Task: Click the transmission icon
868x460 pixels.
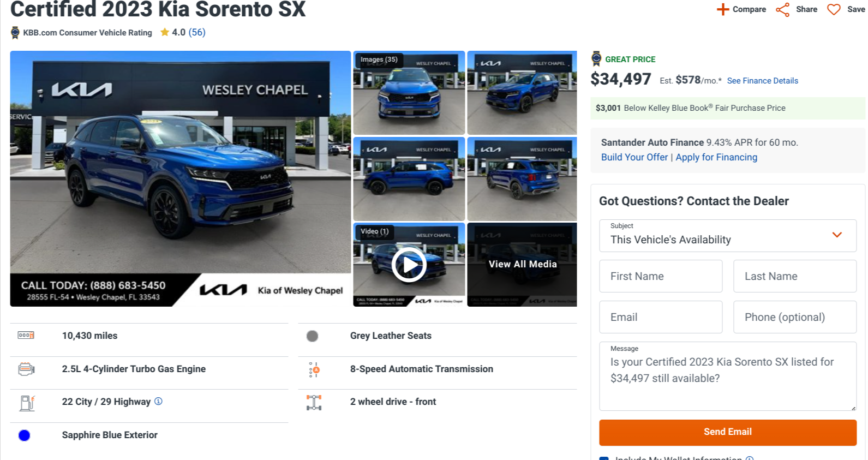Action: pos(314,369)
